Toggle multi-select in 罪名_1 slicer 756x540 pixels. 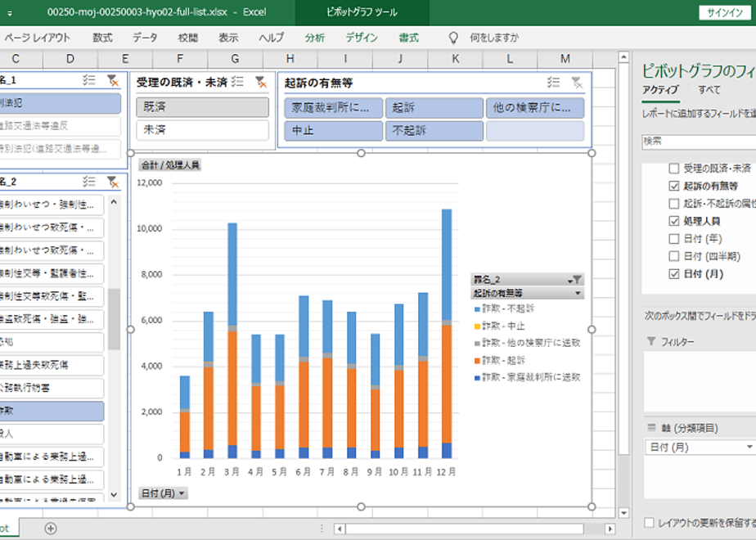(89, 80)
